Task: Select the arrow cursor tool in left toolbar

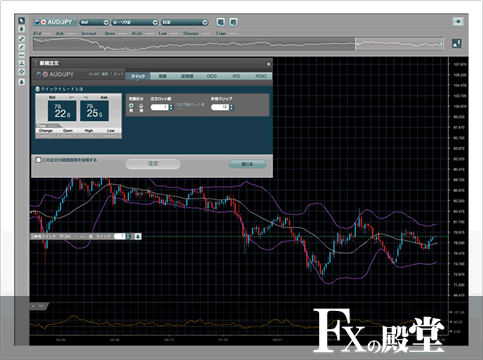Action: [21, 21]
